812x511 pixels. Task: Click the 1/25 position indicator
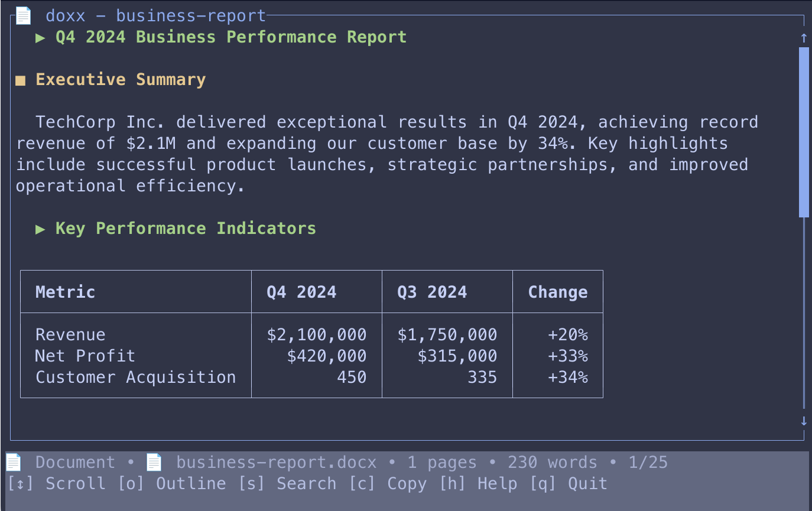pos(648,463)
